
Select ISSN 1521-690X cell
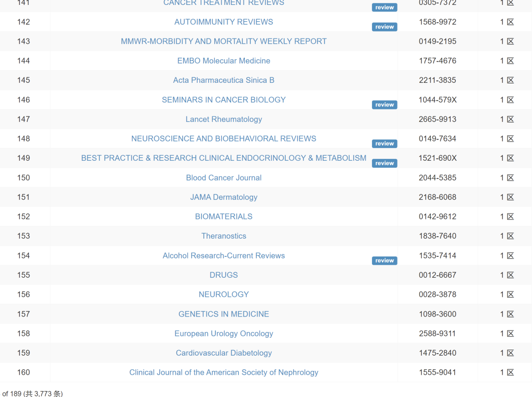coord(437,158)
